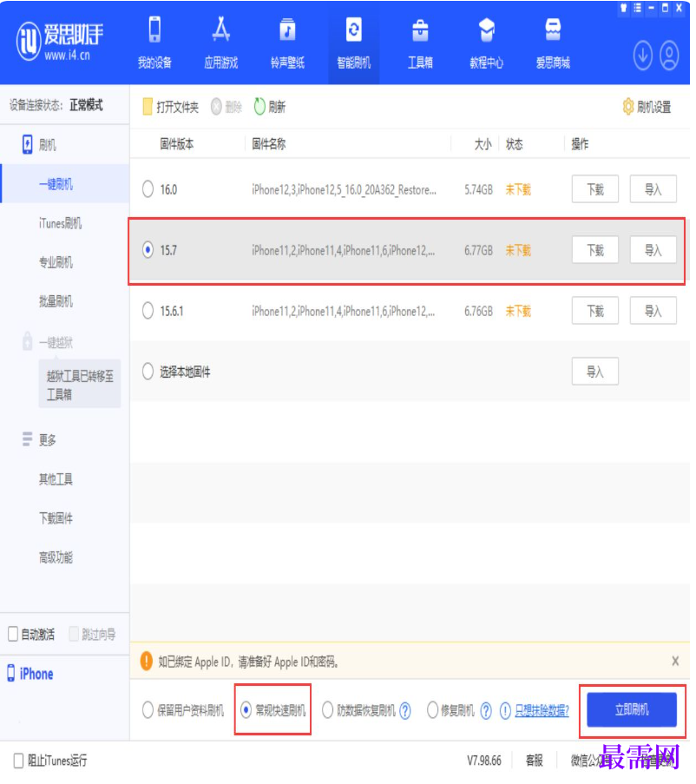Click the warning exclamation icon in banner
The image size is (696, 784).
(x=147, y=661)
